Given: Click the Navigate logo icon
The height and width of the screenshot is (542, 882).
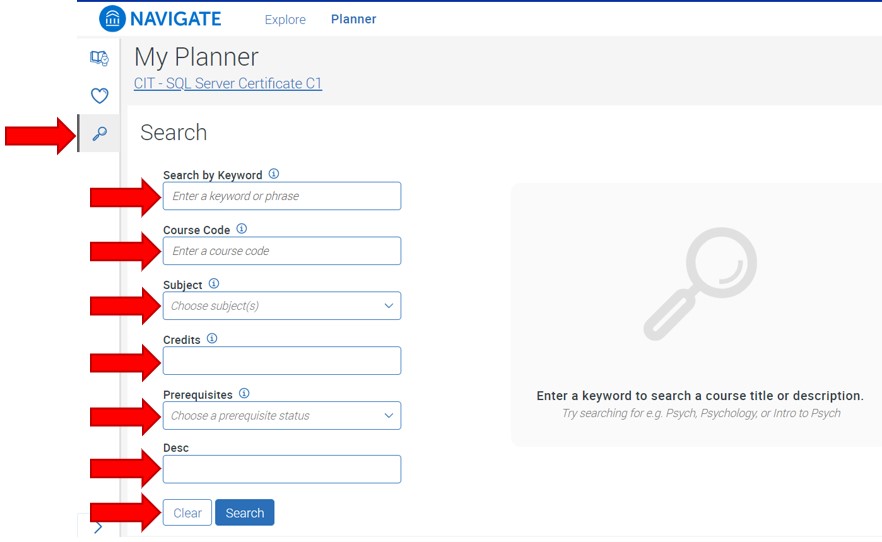Looking at the screenshot, I should tap(113, 19).
